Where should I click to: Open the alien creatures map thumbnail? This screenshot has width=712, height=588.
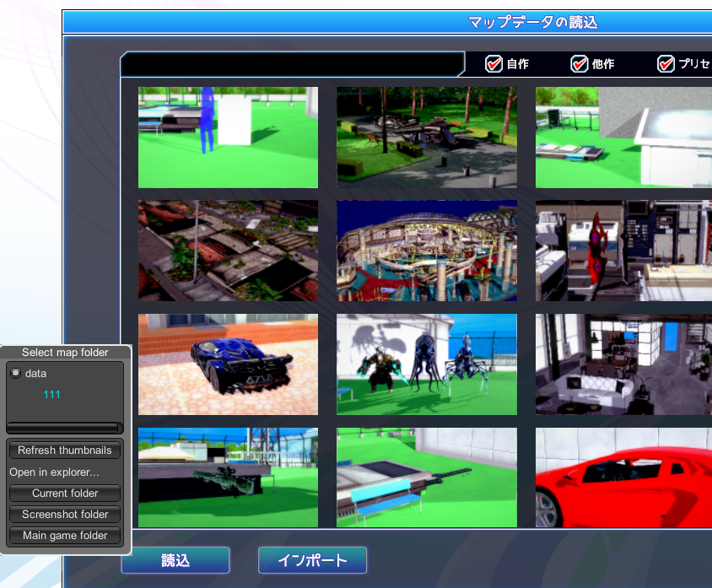pos(426,364)
